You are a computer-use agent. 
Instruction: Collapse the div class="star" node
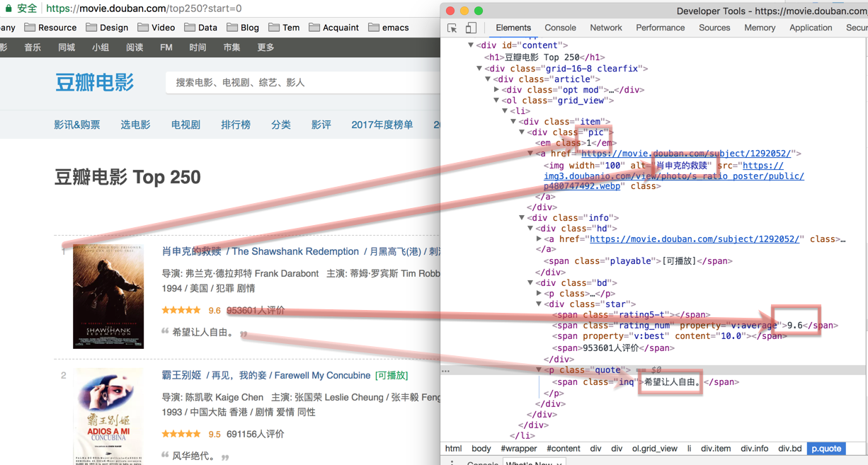pos(539,304)
